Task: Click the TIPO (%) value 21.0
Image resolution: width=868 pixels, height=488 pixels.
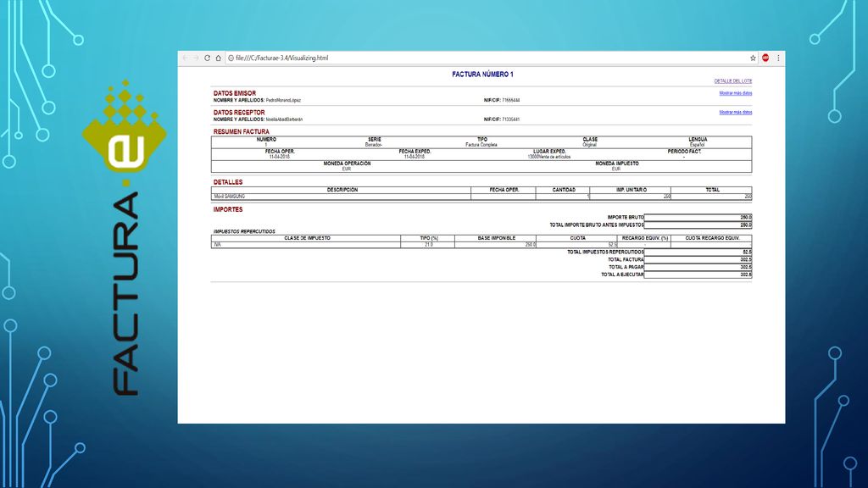Action: [429, 245]
